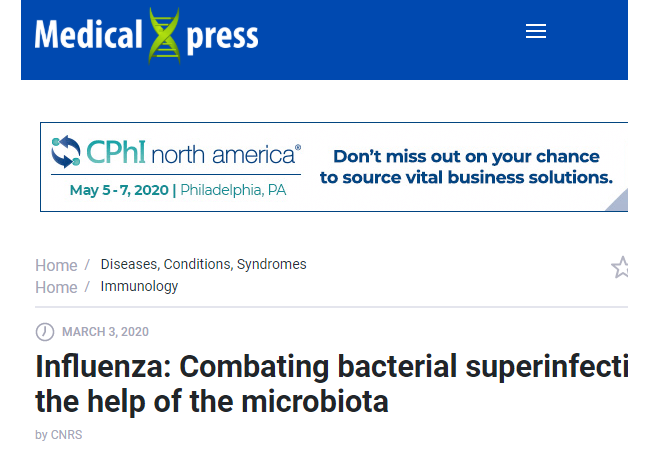Screen dimensions: 650x462
Task: Bookmark article with the star icon
Action: pyautogui.click(x=620, y=267)
